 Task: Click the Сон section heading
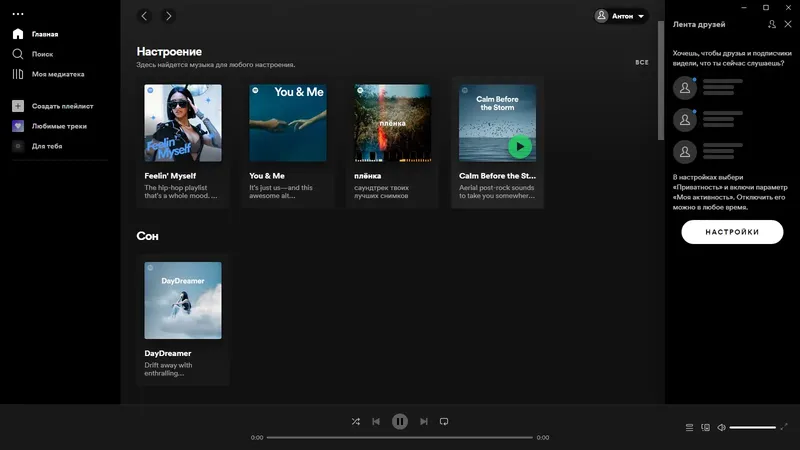pyautogui.click(x=147, y=236)
